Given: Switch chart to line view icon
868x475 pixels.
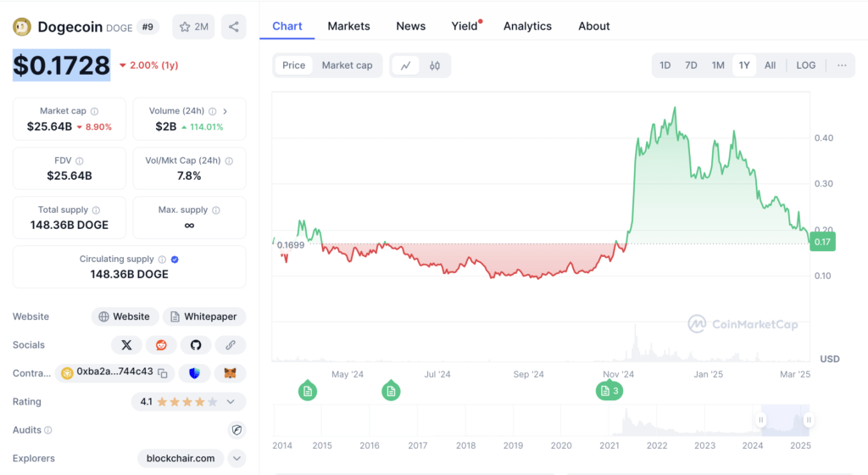Looking at the screenshot, I should tap(406, 65).
